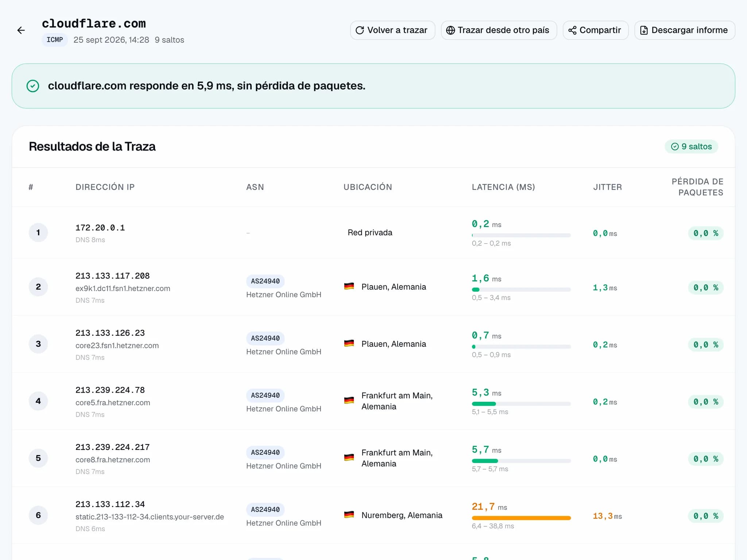Click hostname ex9k1.dc11.fsn1.hetzner.com
Image resolution: width=747 pixels, height=560 pixels.
(123, 288)
